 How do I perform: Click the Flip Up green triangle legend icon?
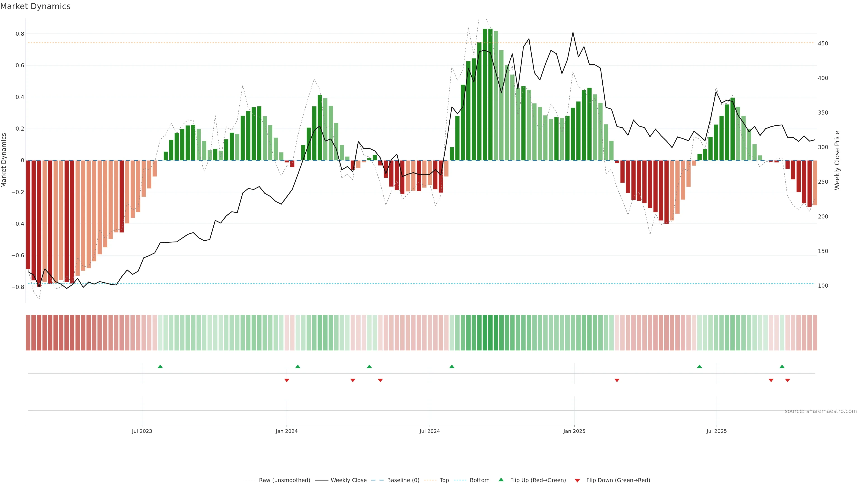(501, 480)
